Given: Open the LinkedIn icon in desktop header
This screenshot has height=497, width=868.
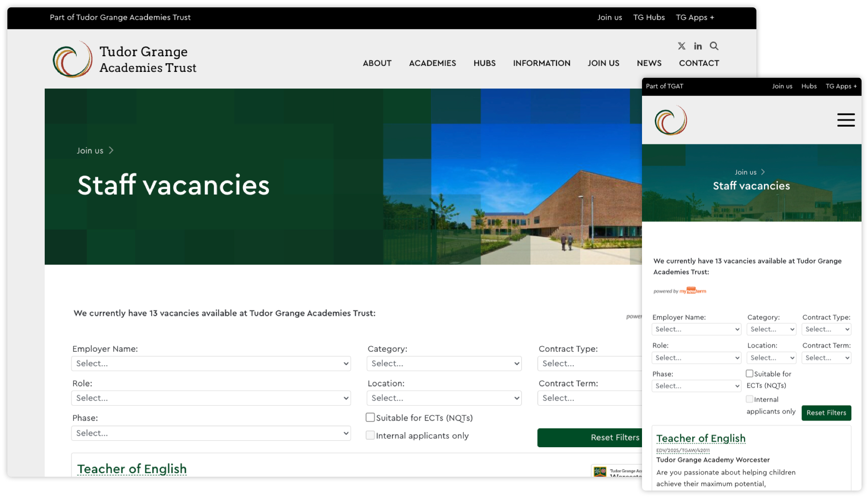Looking at the screenshot, I should point(698,46).
